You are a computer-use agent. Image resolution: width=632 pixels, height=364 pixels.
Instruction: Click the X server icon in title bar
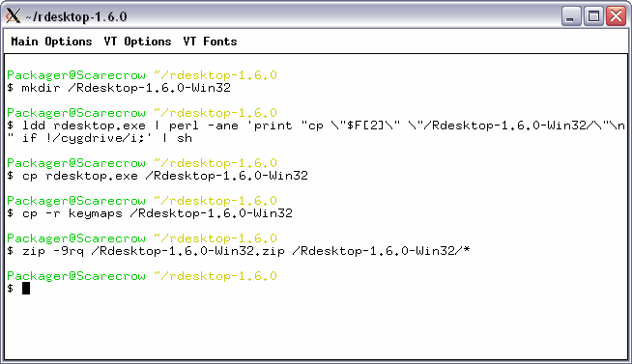13,16
